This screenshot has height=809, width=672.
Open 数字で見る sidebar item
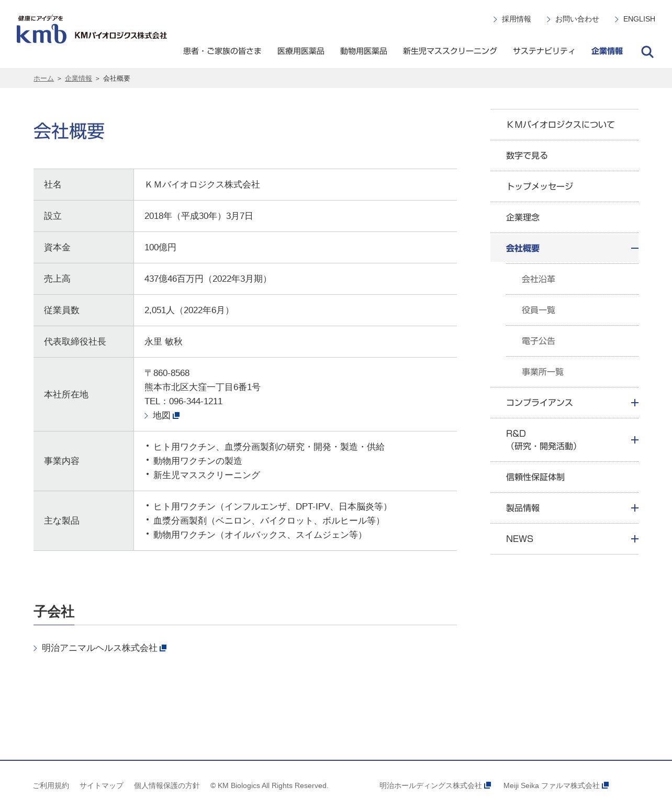[564, 156]
